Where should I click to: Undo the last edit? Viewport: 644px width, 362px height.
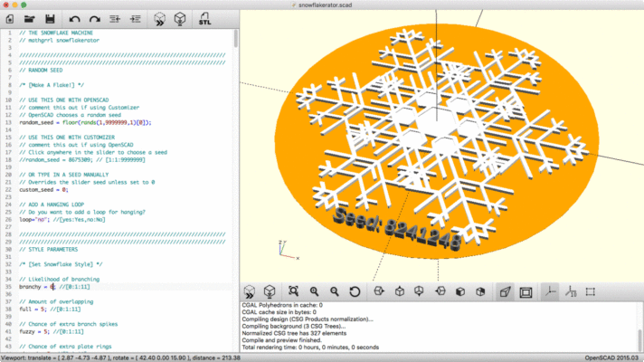tap(73, 18)
